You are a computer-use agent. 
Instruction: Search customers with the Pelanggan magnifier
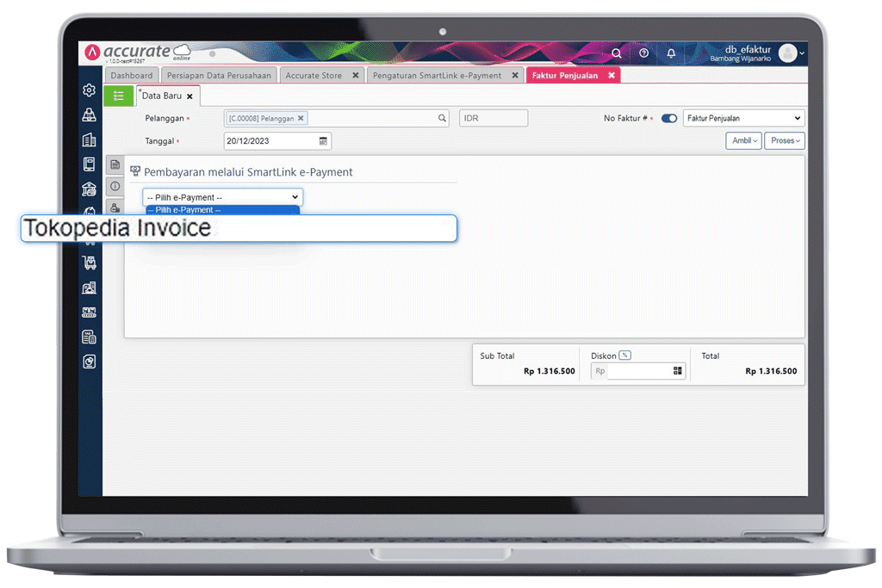(442, 118)
